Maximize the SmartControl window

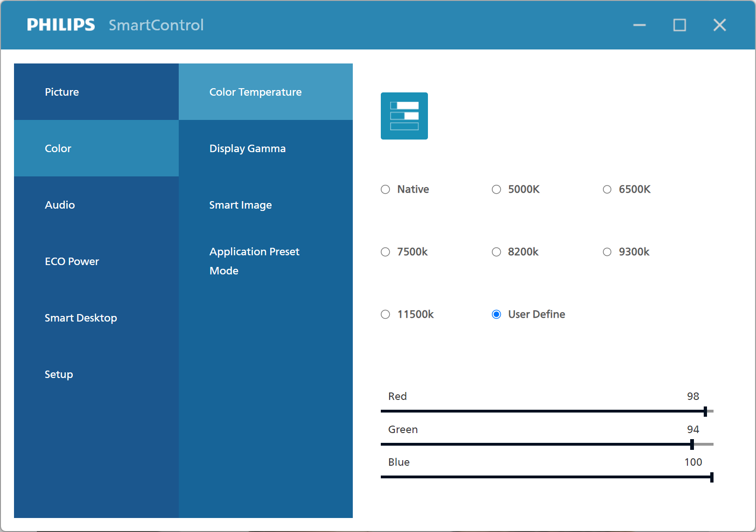pyautogui.click(x=679, y=25)
